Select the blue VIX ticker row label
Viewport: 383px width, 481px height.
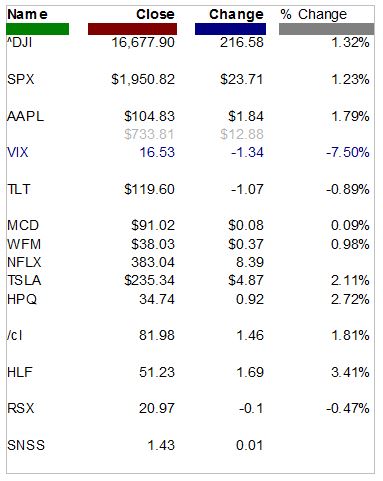(x=18, y=152)
